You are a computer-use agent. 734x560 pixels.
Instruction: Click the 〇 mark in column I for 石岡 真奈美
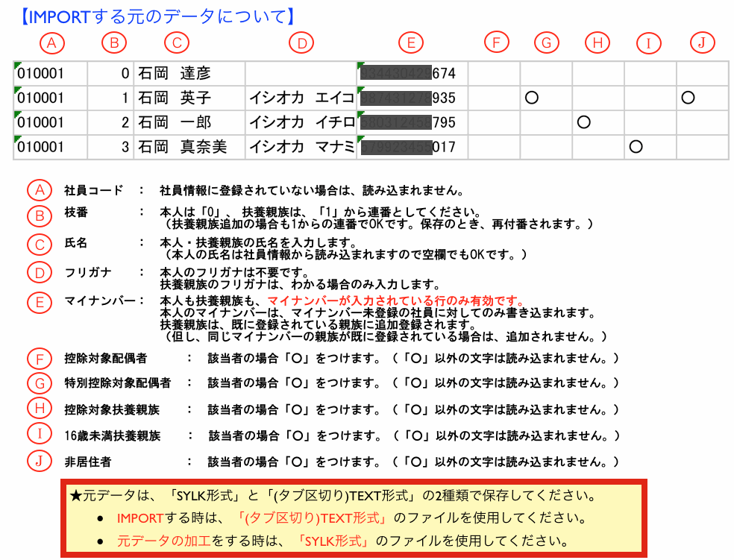636,147
